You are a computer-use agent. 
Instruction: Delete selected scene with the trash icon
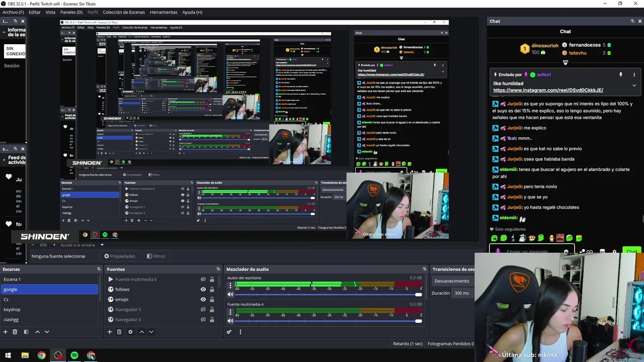pyautogui.click(x=15, y=332)
